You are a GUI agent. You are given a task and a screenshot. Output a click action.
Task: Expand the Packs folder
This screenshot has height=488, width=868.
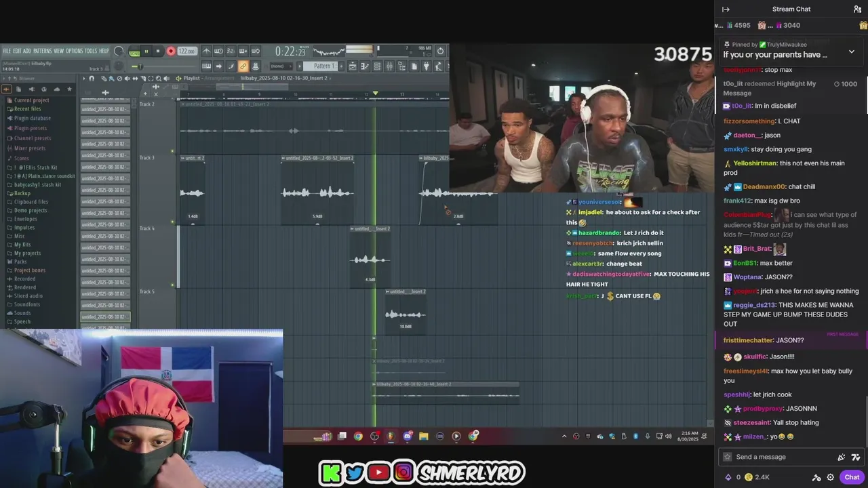20,262
